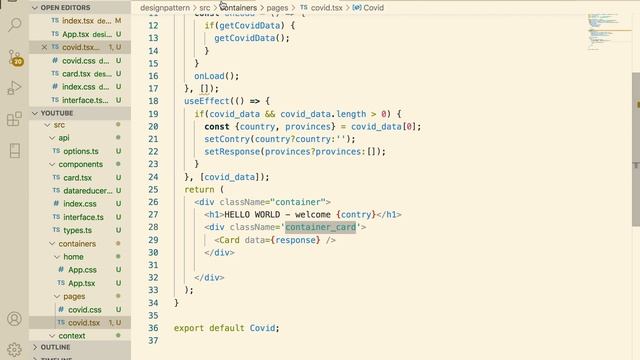
Task: Click 'export default Covid;' line
Action: tap(227, 328)
